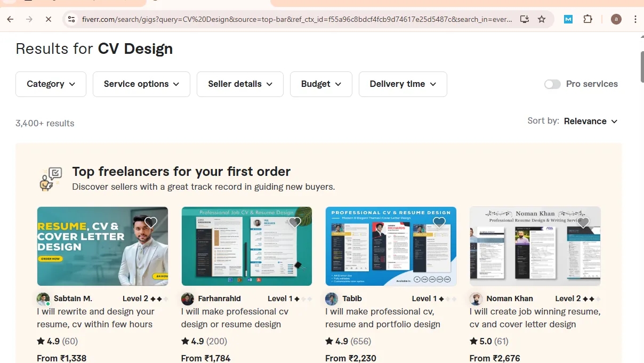The image size is (644, 363).
Task: Click Sabtain M. 4.9 (60) rating
Action: pyautogui.click(x=57, y=341)
